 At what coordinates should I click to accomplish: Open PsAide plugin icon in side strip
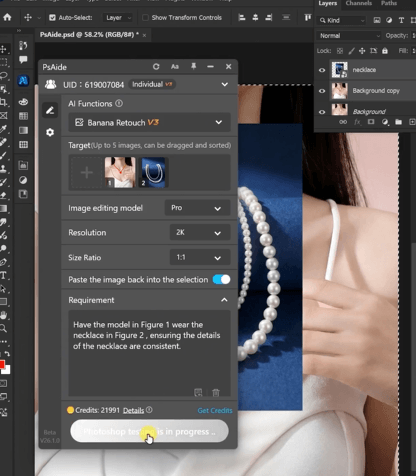coord(23,80)
